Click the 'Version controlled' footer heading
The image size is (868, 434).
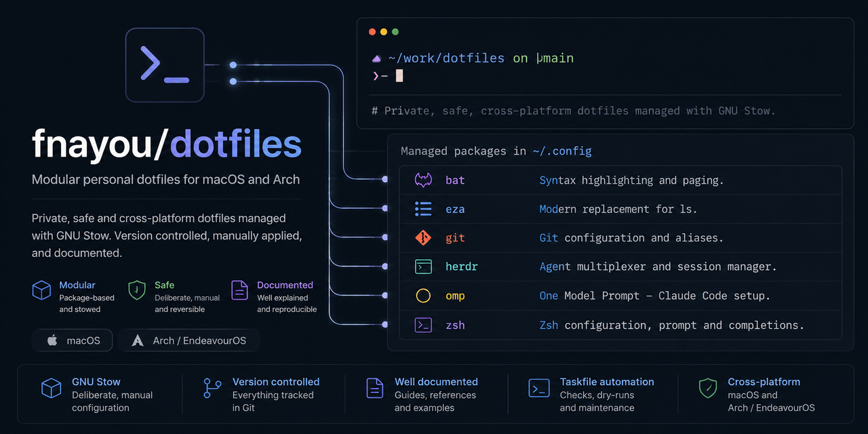tap(276, 382)
